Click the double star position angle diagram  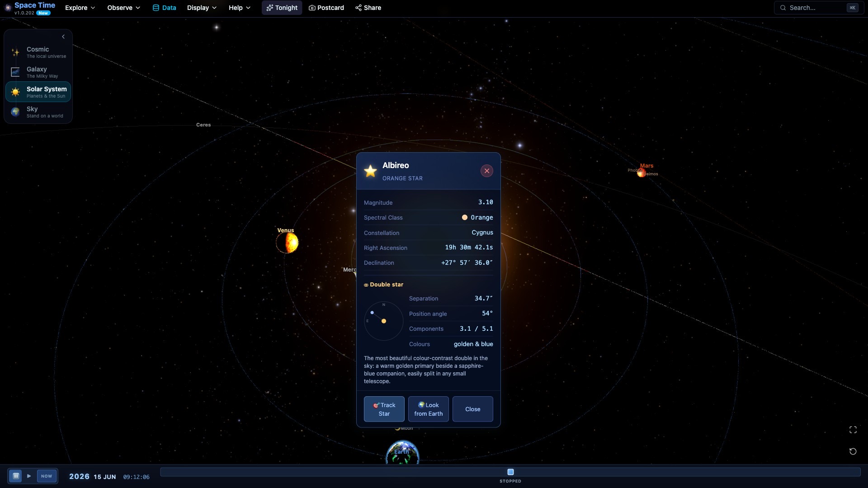point(383,321)
